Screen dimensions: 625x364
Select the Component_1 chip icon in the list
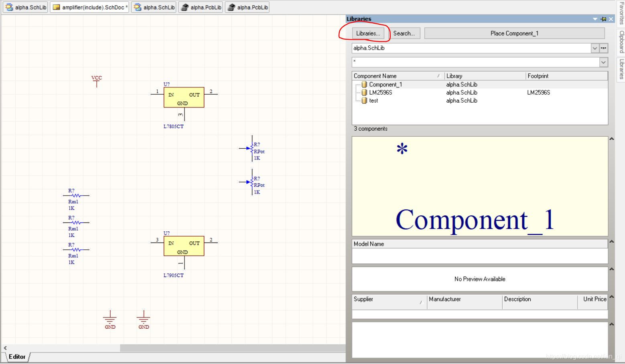click(364, 85)
